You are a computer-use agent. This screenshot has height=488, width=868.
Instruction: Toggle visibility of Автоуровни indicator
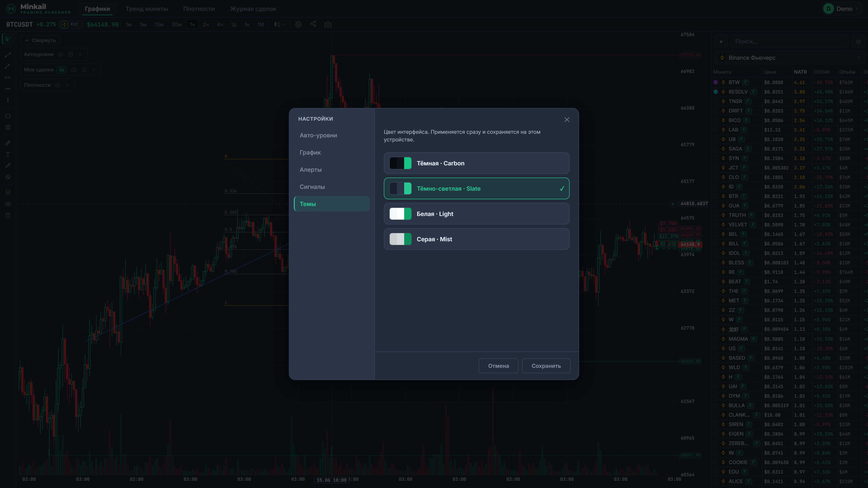click(x=60, y=54)
